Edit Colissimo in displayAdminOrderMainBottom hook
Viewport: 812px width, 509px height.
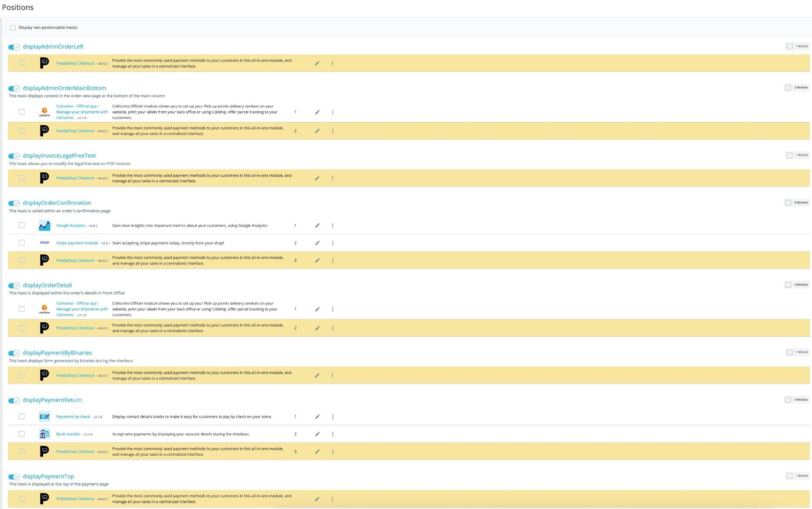click(x=317, y=112)
